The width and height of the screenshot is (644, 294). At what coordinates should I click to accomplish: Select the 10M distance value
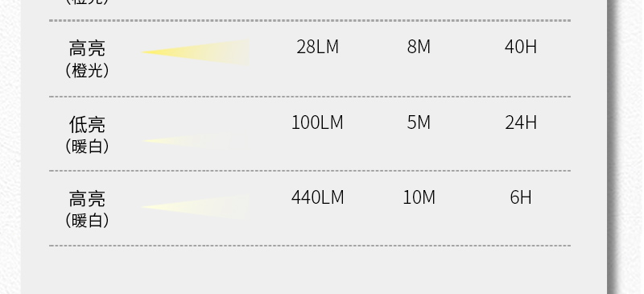pyautogui.click(x=419, y=197)
